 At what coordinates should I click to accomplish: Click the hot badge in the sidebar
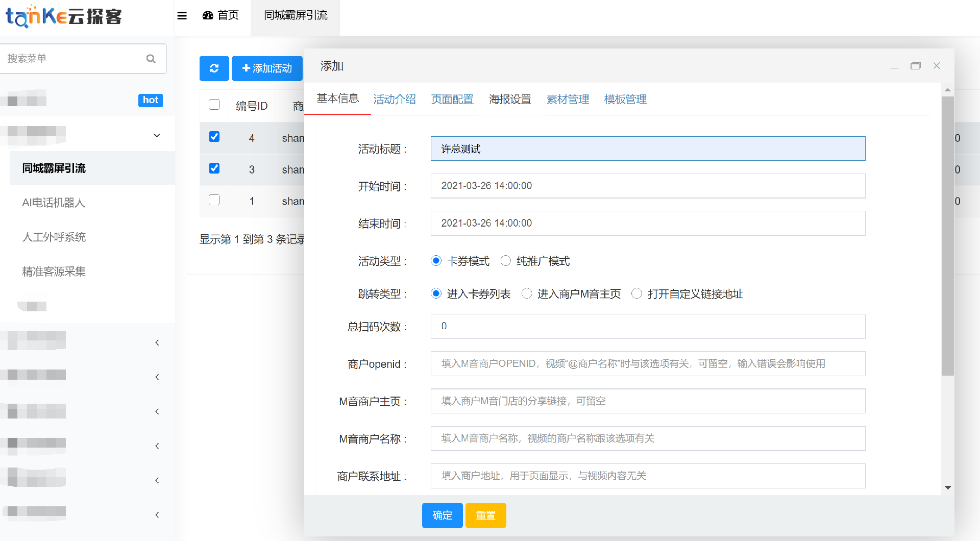pyautogui.click(x=151, y=100)
